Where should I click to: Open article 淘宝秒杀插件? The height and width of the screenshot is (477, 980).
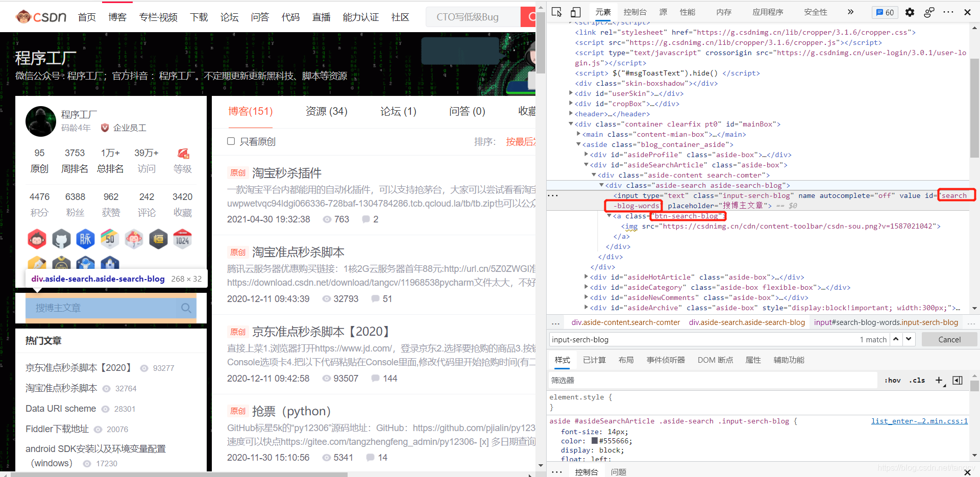287,173
